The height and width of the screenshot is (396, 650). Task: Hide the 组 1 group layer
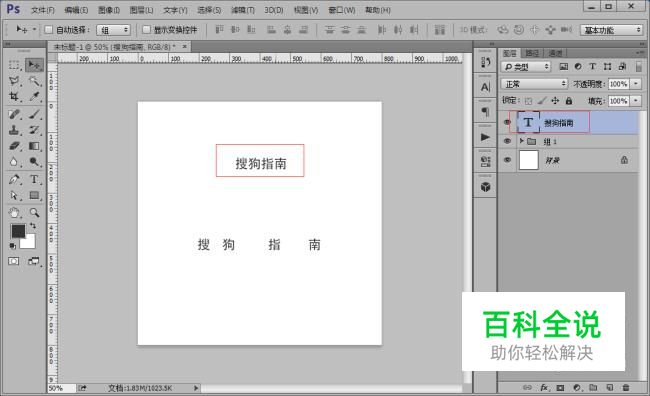507,141
